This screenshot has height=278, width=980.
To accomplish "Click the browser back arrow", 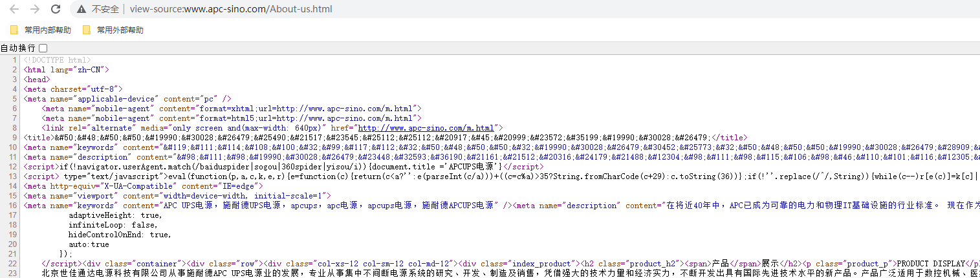I will (x=14, y=9).
